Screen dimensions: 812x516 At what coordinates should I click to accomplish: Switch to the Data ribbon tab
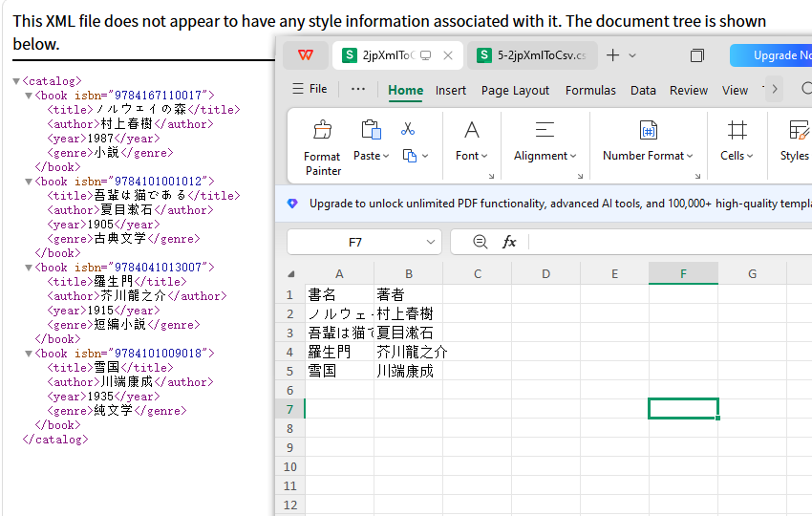pos(643,90)
